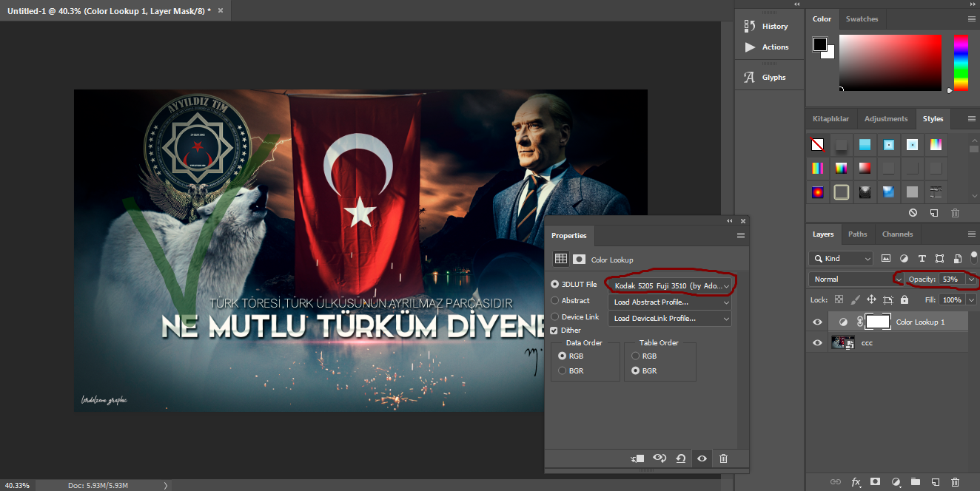Pick a hue on the spectrum strip

coord(960,63)
